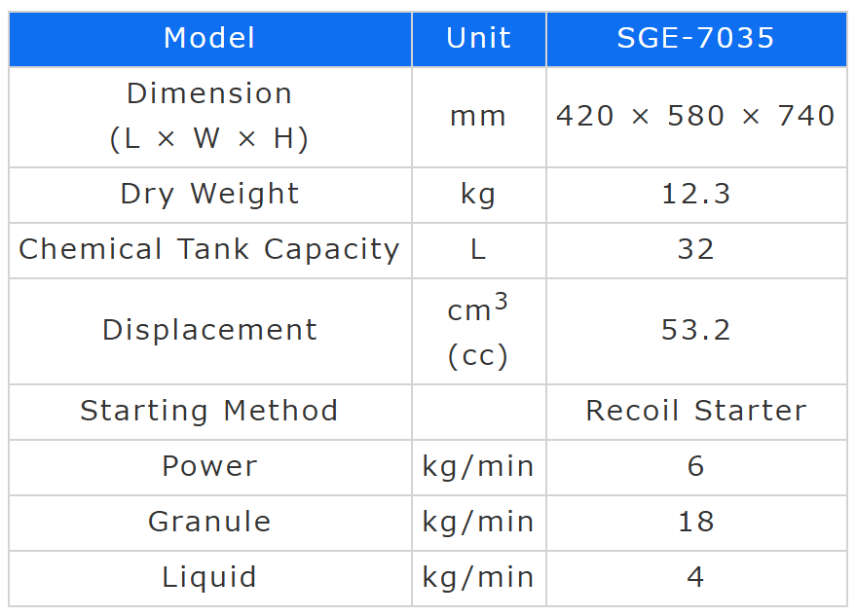Screen dimensions: 856x616
Task: Select the kg/min unit in Liquid row
Action: coord(478,577)
